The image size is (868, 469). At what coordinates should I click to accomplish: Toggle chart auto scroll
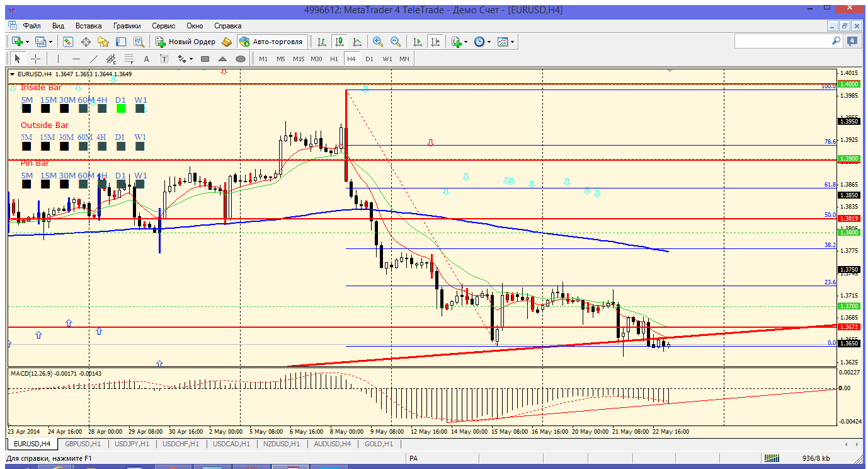pyautogui.click(x=417, y=42)
